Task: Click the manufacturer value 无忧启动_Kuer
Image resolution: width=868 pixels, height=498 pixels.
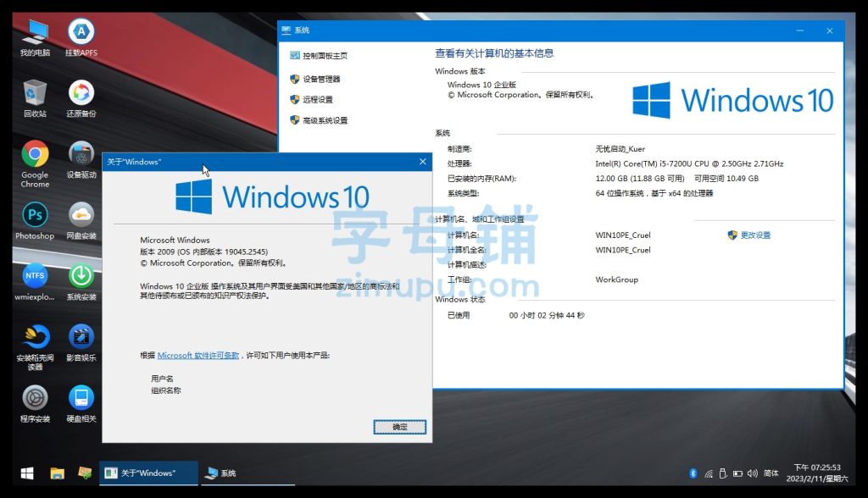Action: point(620,149)
